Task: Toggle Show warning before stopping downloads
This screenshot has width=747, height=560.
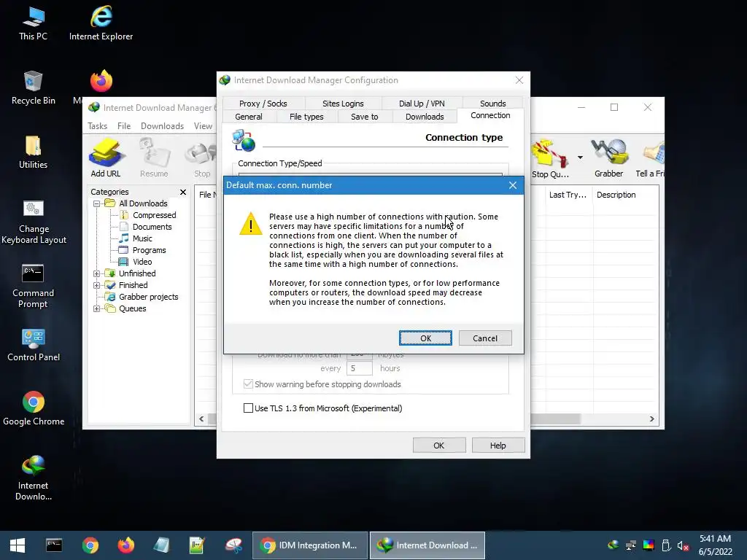Action: click(x=248, y=384)
